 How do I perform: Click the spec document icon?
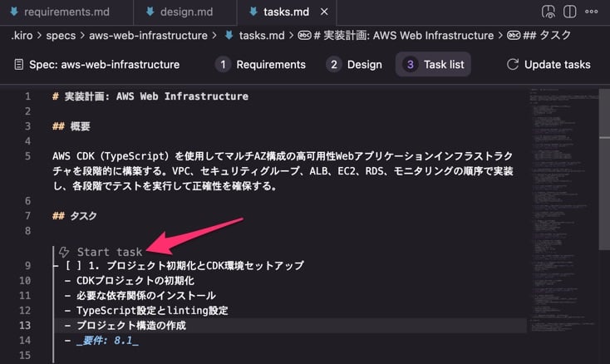(18, 65)
